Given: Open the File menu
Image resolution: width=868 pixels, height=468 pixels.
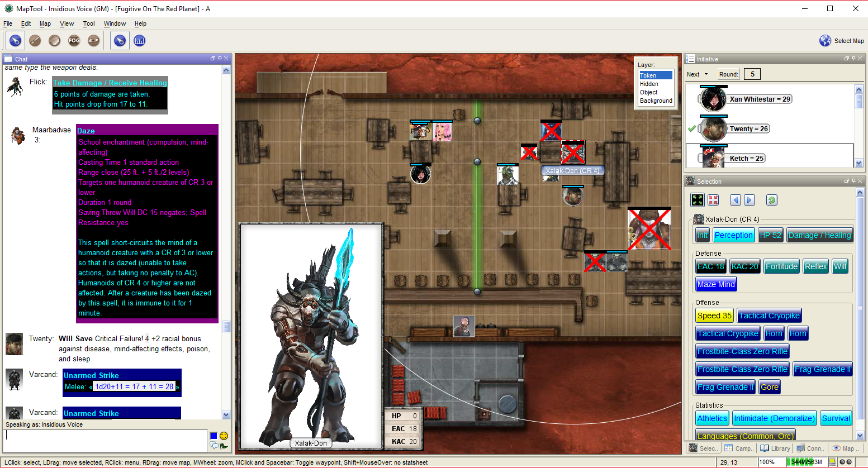Looking at the screenshot, I should pos(8,23).
